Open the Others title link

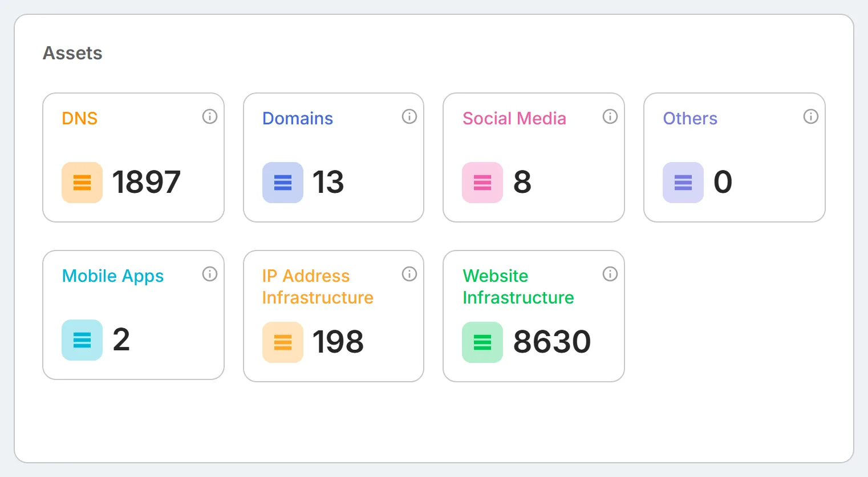tap(690, 118)
